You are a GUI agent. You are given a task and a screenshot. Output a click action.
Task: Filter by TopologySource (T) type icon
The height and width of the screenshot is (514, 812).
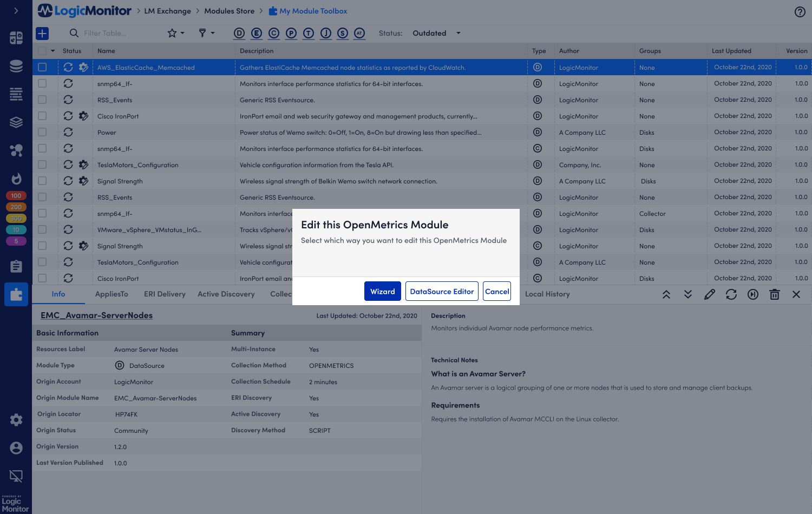point(309,34)
